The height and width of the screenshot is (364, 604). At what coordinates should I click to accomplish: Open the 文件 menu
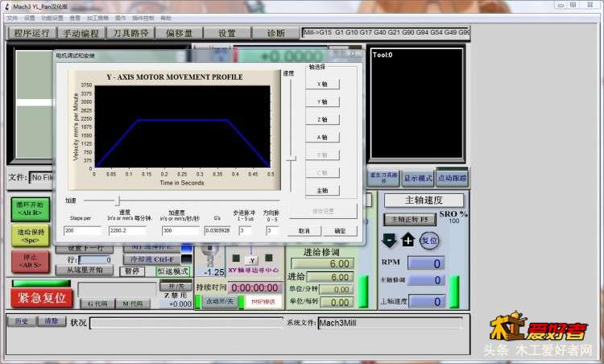[12, 18]
